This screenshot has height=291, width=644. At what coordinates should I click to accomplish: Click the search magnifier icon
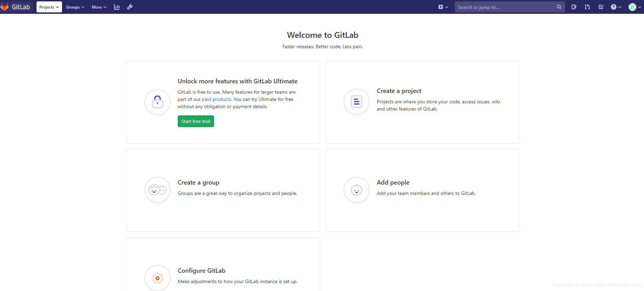(559, 7)
